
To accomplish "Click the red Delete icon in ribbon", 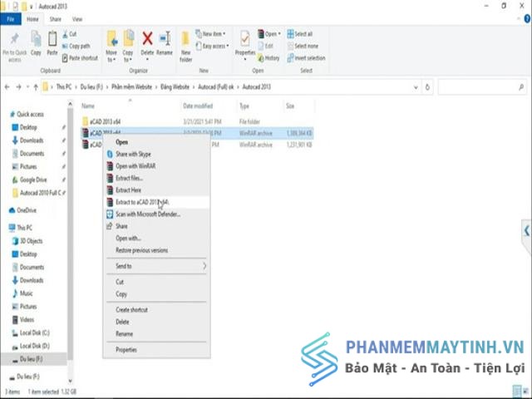I will click(x=147, y=38).
